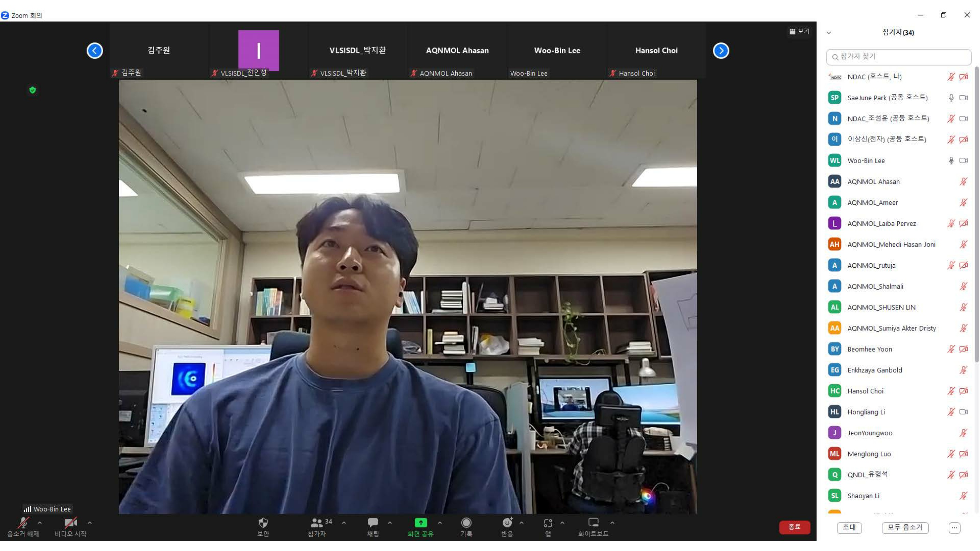
Task: Unmute microphone with 음소거 해제
Action: click(x=23, y=524)
